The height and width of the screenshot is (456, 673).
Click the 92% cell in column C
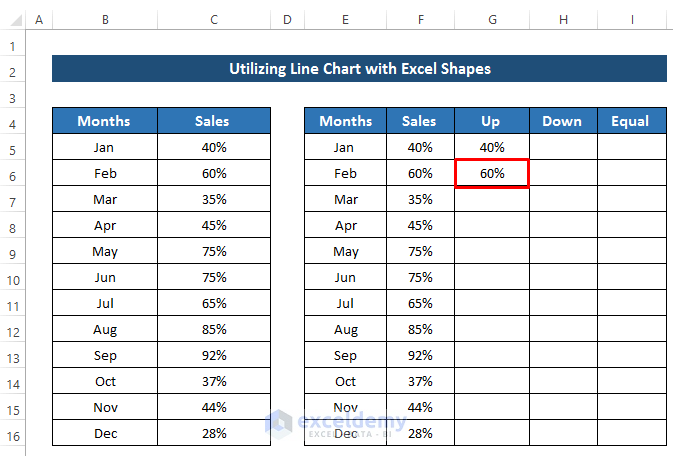(213, 355)
